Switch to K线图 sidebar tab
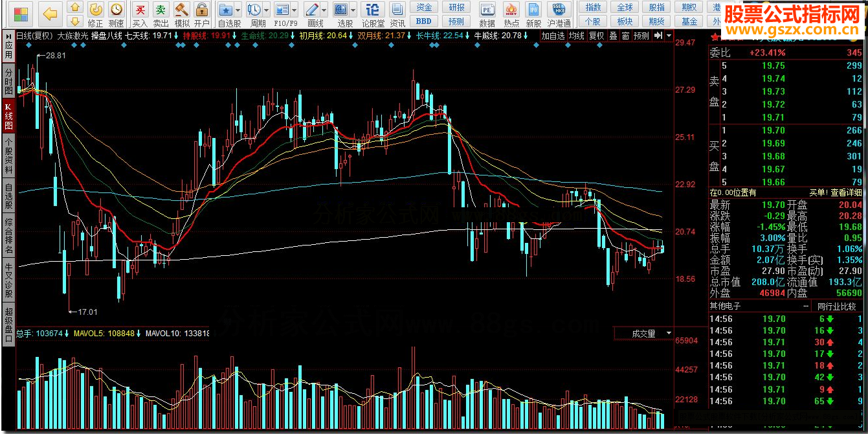 point(8,117)
